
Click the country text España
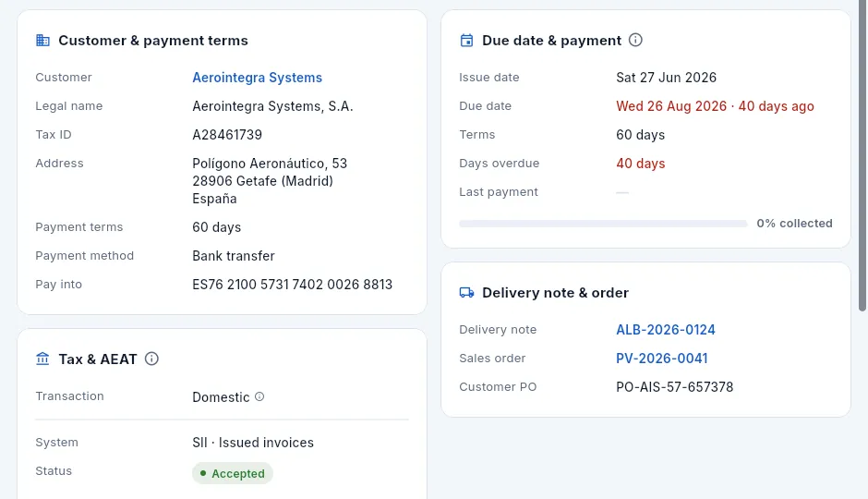coord(214,199)
